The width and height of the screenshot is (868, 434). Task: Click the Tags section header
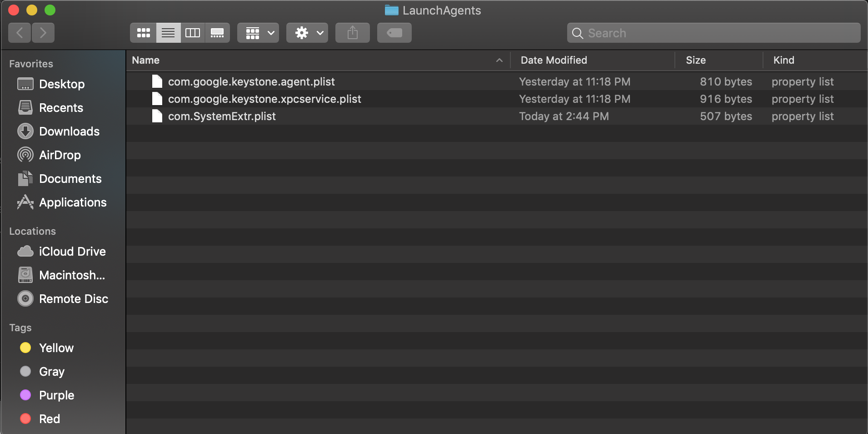[x=20, y=328]
